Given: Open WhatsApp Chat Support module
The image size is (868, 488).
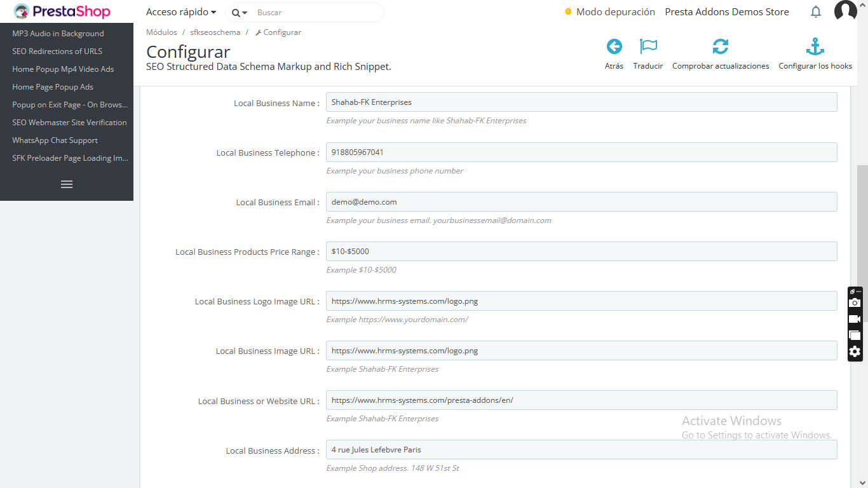Looking at the screenshot, I should pyautogui.click(x=55, y=140).
